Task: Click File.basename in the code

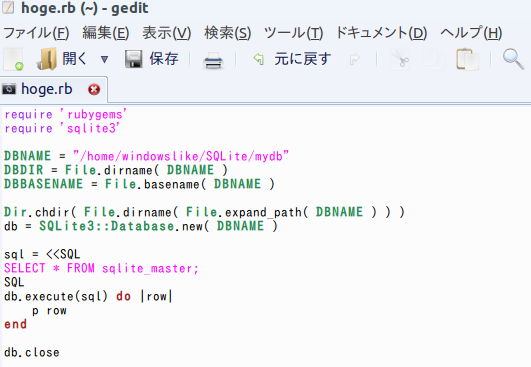Action: point(152,184)
